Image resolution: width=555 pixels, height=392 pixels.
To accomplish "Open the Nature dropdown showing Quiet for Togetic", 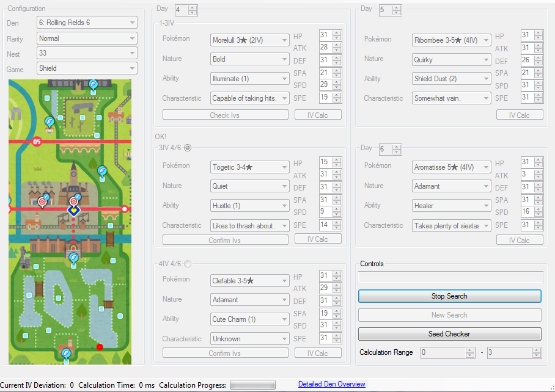I will pos(249,186).
